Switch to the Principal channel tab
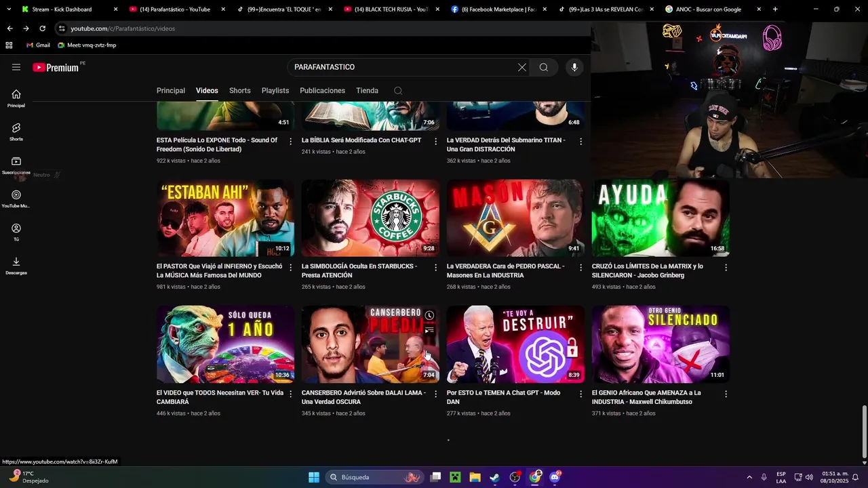 pos(171,91)
